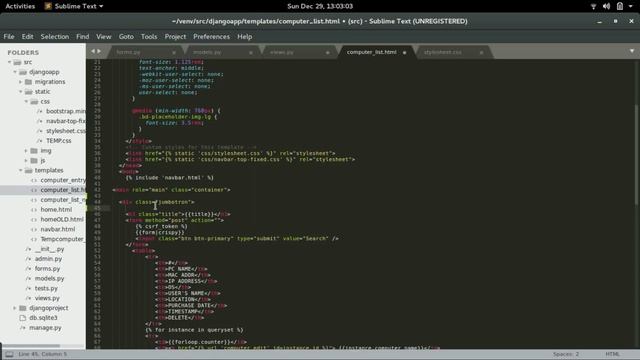Image resolution: width=640 pixels, height=360 pixels.
Task: Expand the djangoproject folder
Action: tap(15, 308)
